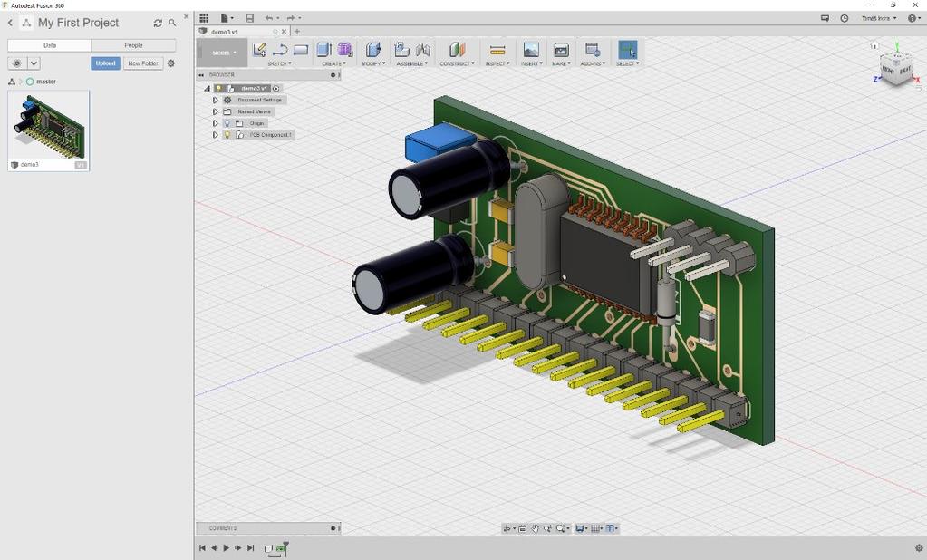Jump to the timeline beginning
The width and height of the screenshot is (927, 560).
[x=202, y=548]
